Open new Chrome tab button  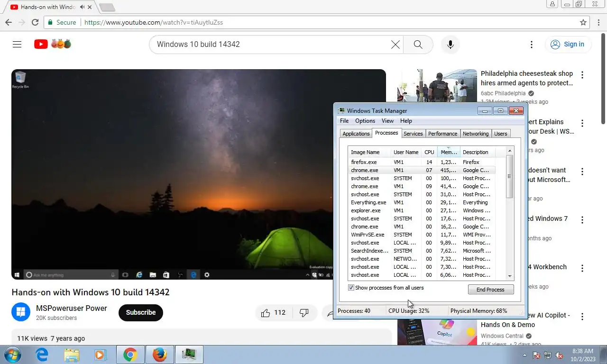tap(107, 7)
